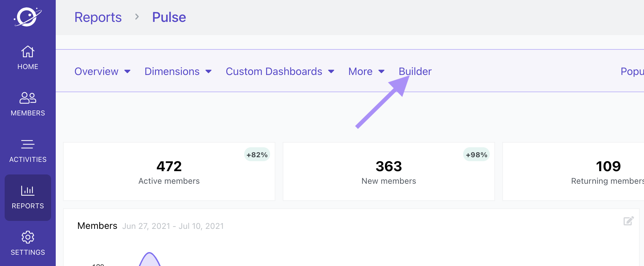Click the purple curve in Members chart
This screenshot has width=644, height=266.
point(150,259)
